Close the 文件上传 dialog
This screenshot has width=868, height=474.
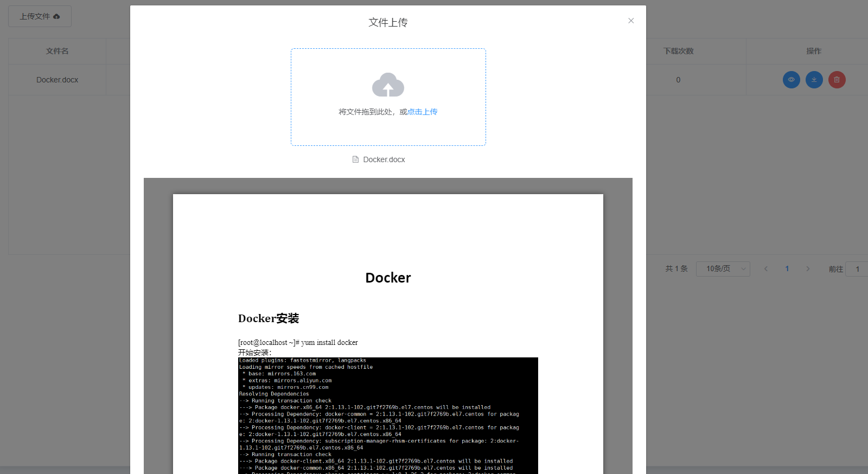(x=631, y=21)
